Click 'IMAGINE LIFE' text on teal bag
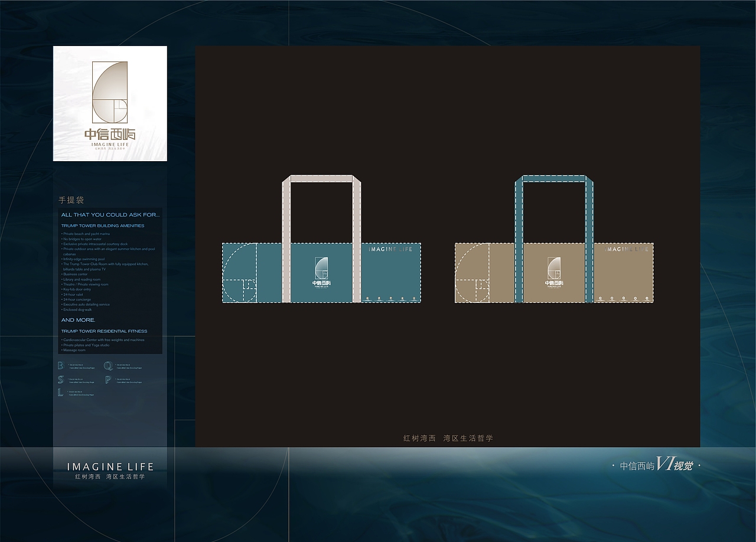This screenshot has height=542, width=756. (x=390, y=250)
